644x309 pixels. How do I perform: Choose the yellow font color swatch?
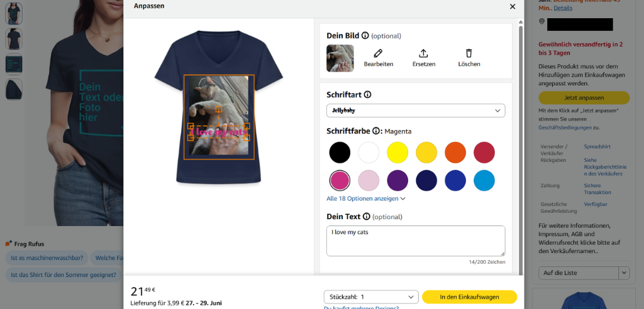(x=397, y=153)
